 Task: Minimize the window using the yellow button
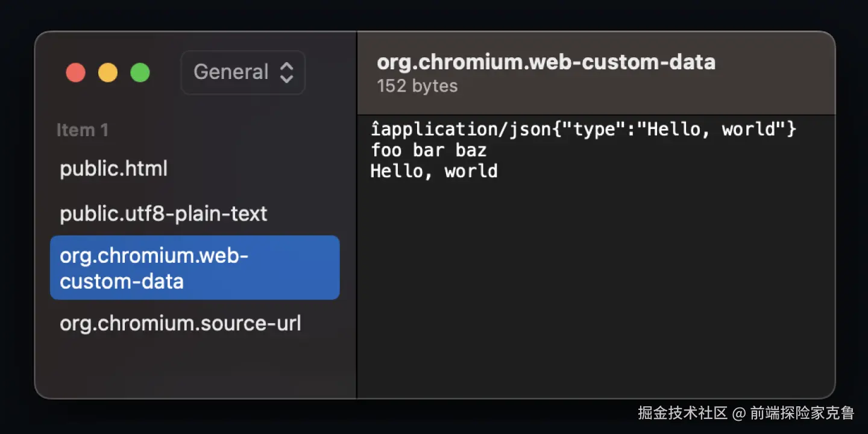pos(108,73)
